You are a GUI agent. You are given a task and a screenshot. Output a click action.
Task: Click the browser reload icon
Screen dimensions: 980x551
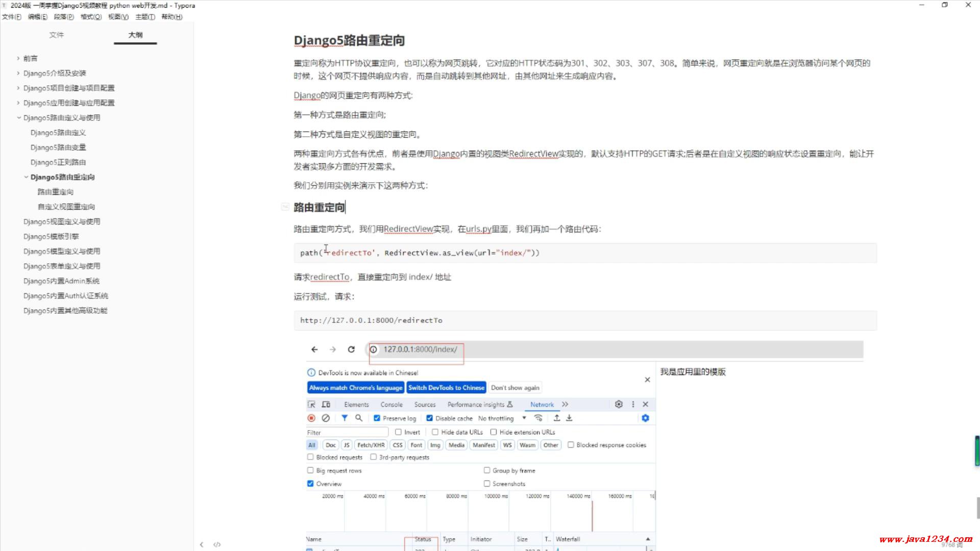(351, 349)
